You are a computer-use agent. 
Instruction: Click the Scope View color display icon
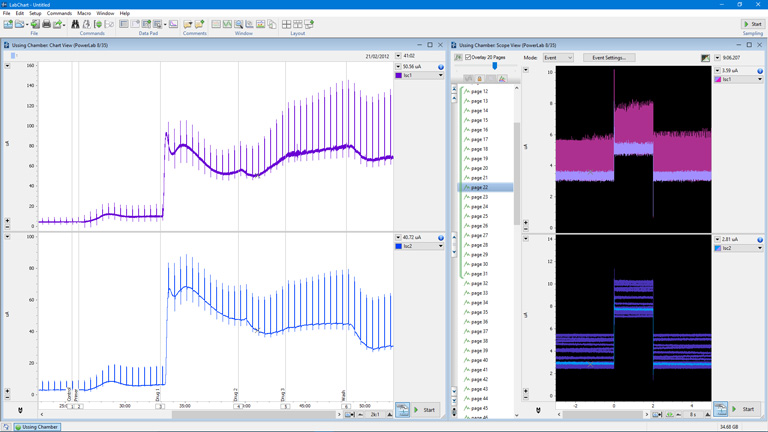pos(705,58)
